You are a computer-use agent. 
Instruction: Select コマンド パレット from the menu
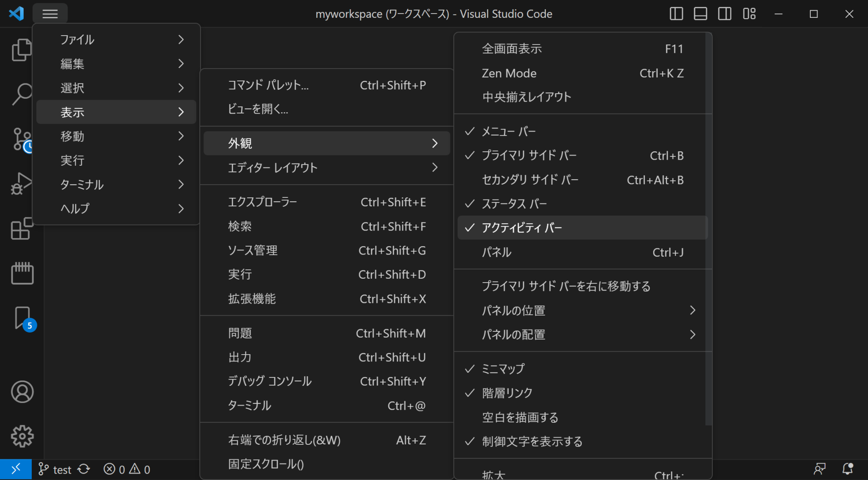(x=268, y=85)
